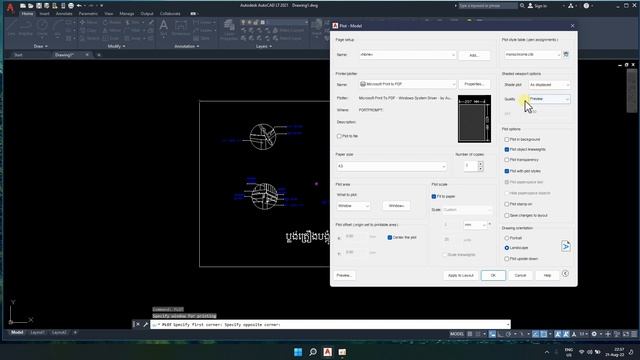
Task: Uncheck the Fit to paper checkbox
Action: pos(434,196)
